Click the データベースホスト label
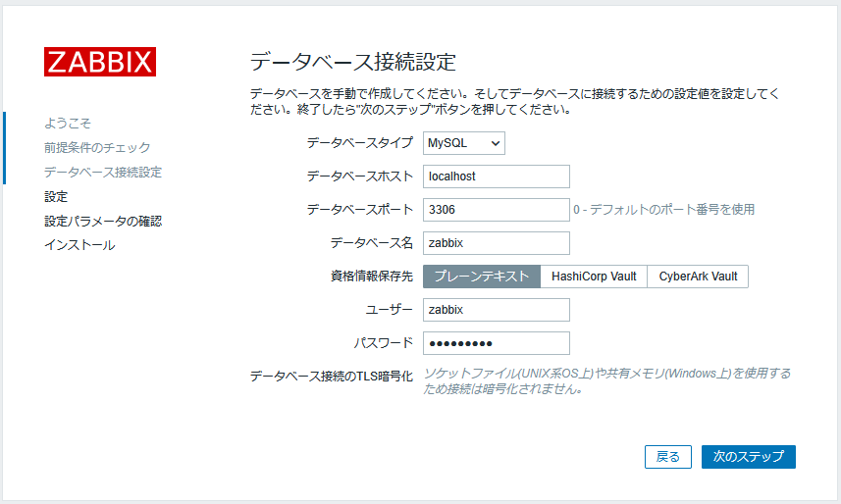 [x=360, y=176]
